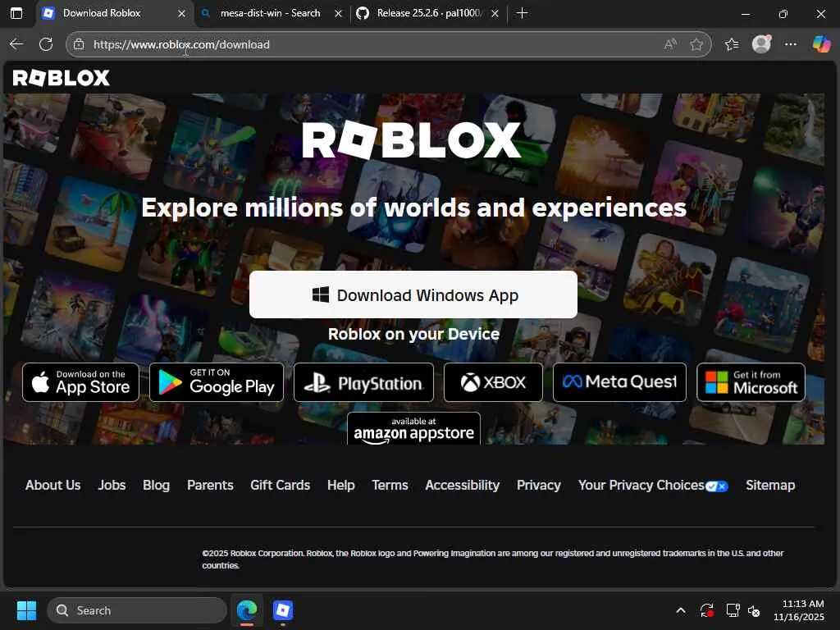Open the taskbar clock and date

click(799, 610)
